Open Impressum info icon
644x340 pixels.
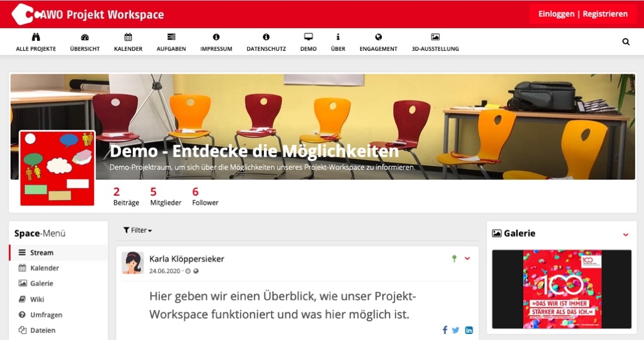(217, 37)
